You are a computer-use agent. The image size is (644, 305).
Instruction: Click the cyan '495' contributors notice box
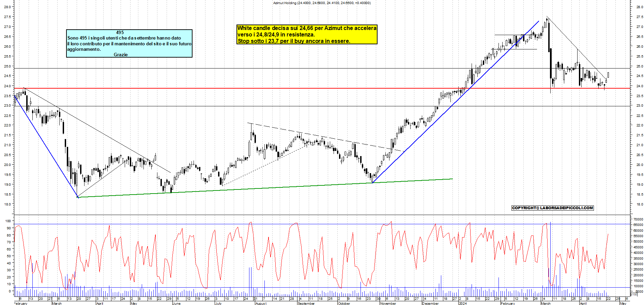click(x=129, y=43)
